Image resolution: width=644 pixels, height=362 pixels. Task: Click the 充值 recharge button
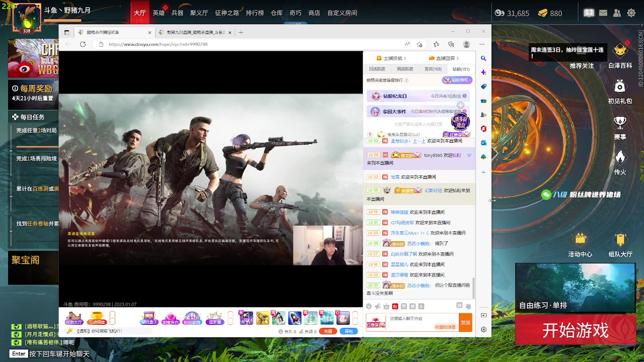328,331
